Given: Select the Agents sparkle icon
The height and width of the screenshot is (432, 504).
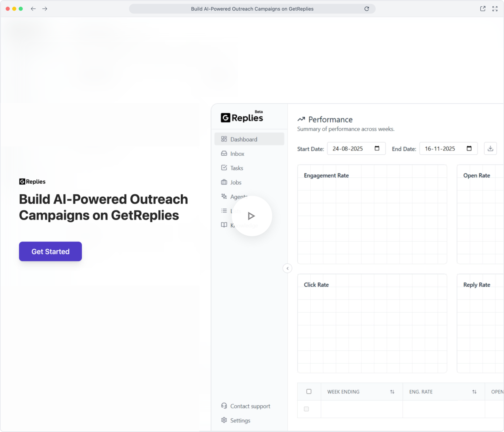Looking at the screenshot, I should tap(224, 196).
